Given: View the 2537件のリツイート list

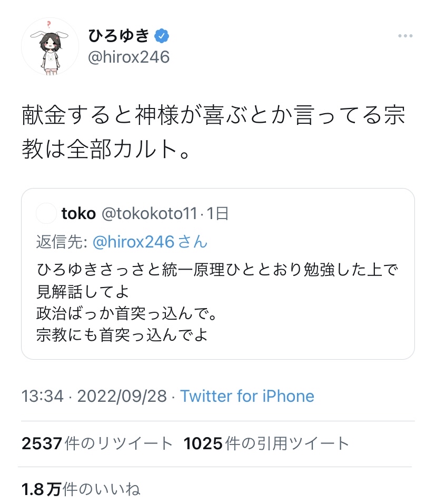Looking at the screenshot, I should pyautogui.click(x=97, y=443).
